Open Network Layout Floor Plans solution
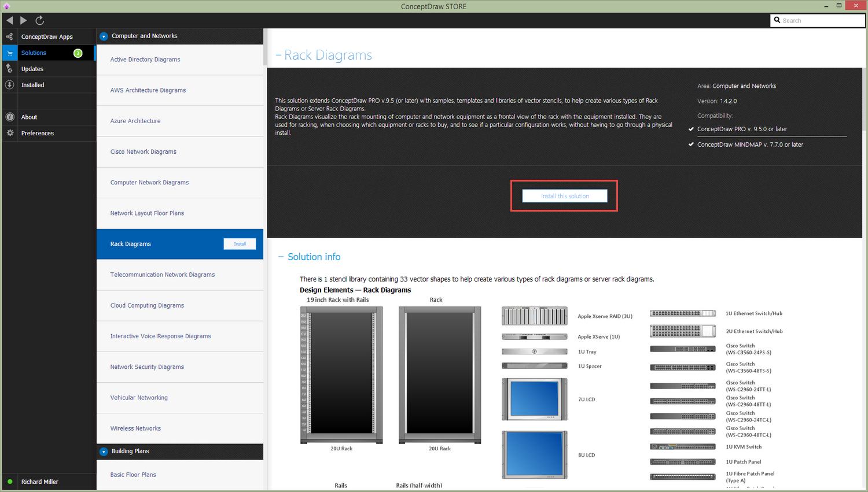 click(x=180, y=213)
